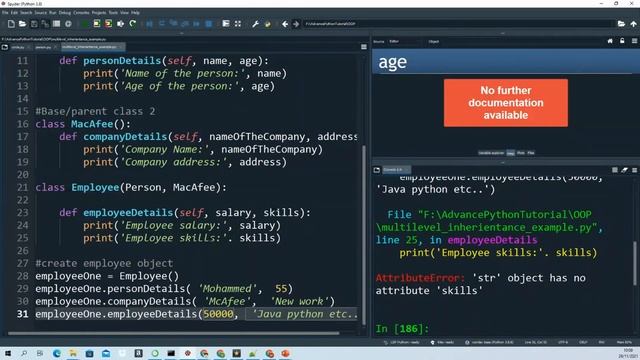Browse for a working directory

621,24
